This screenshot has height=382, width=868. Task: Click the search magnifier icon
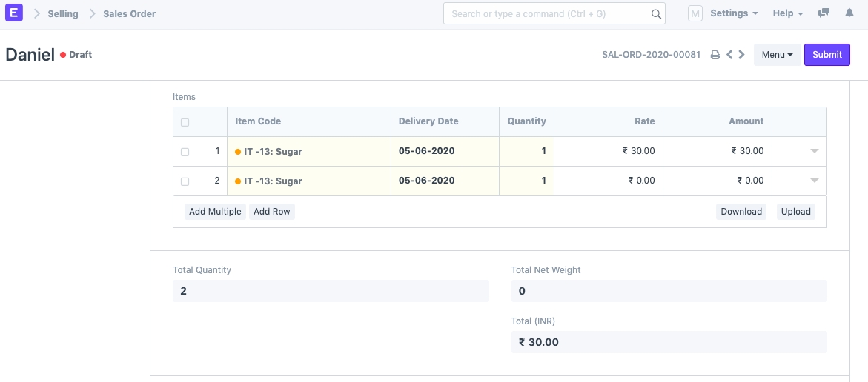[x=656, y=14]
